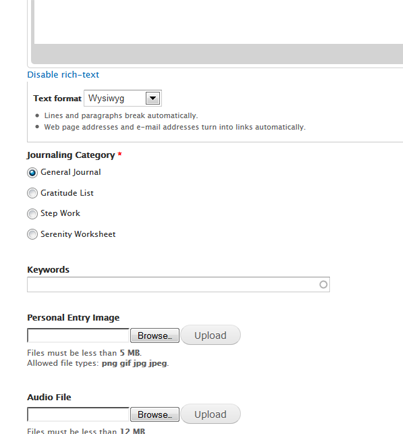
Task: Browse for an Audio File
Action: point(155,414)
